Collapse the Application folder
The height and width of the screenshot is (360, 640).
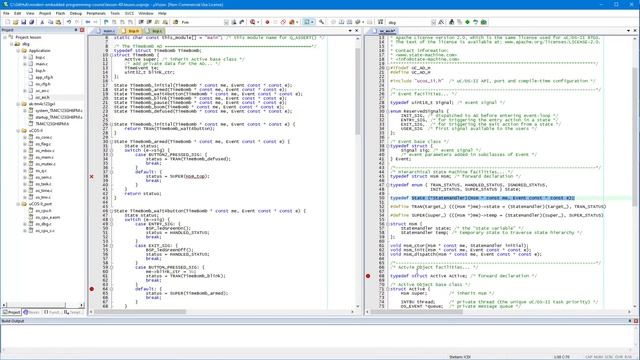(18, 51)
